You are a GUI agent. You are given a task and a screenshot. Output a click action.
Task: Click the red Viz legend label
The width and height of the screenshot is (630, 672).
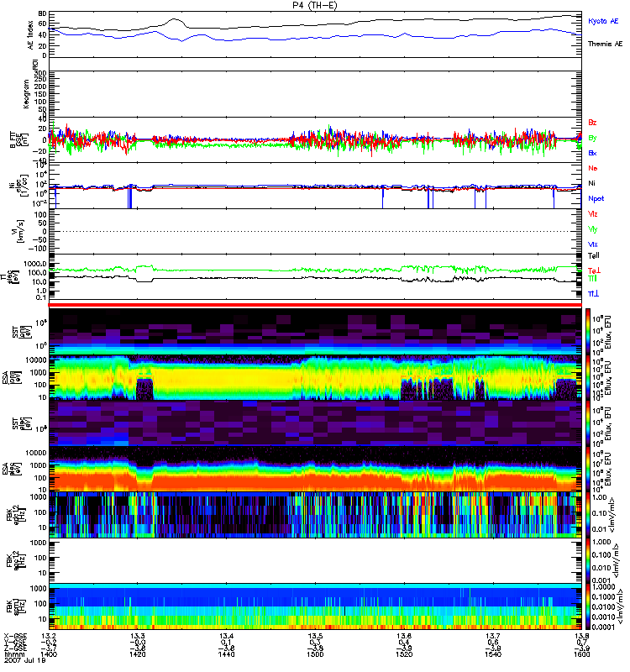click(x=593, y=214)
